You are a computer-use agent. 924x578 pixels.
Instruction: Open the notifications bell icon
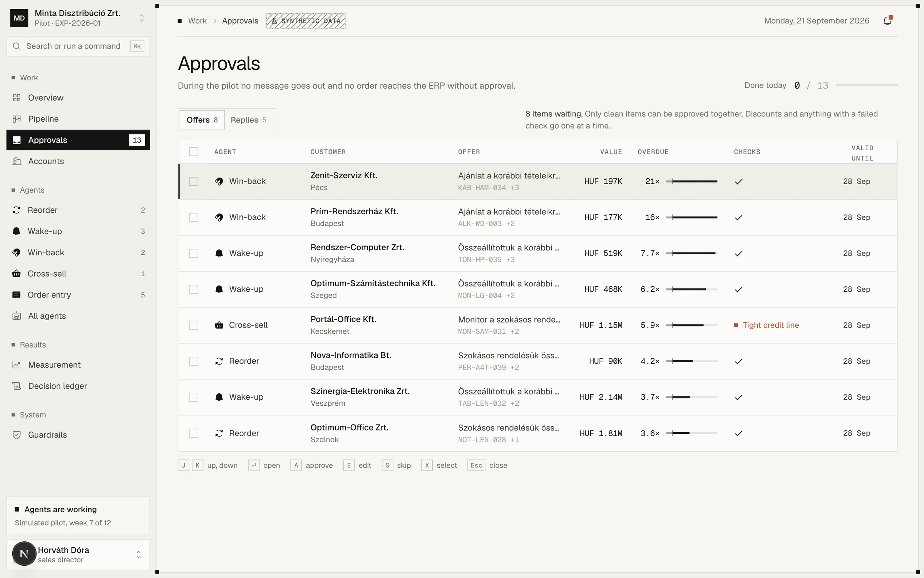(887, 20)
